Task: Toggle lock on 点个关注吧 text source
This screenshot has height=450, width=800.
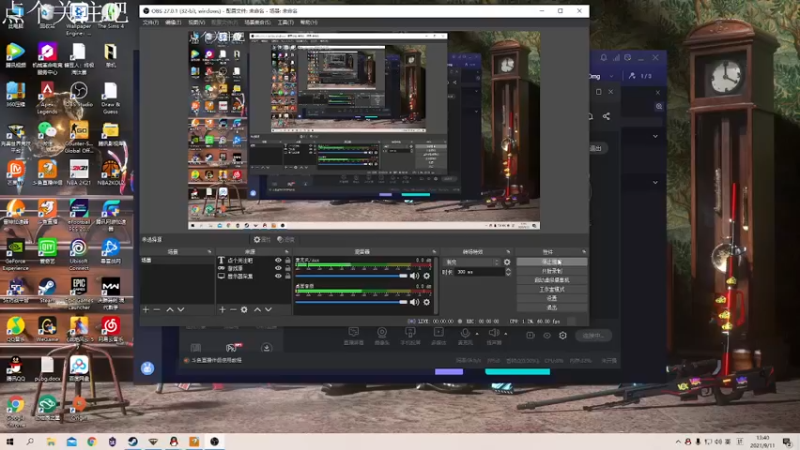Action: point(288,260)
